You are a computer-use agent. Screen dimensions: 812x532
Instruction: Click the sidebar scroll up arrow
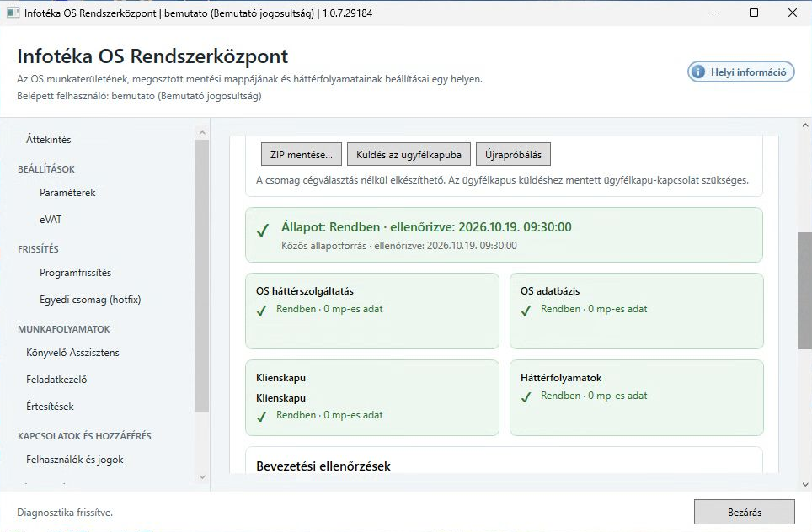click(x=202, y=133)
